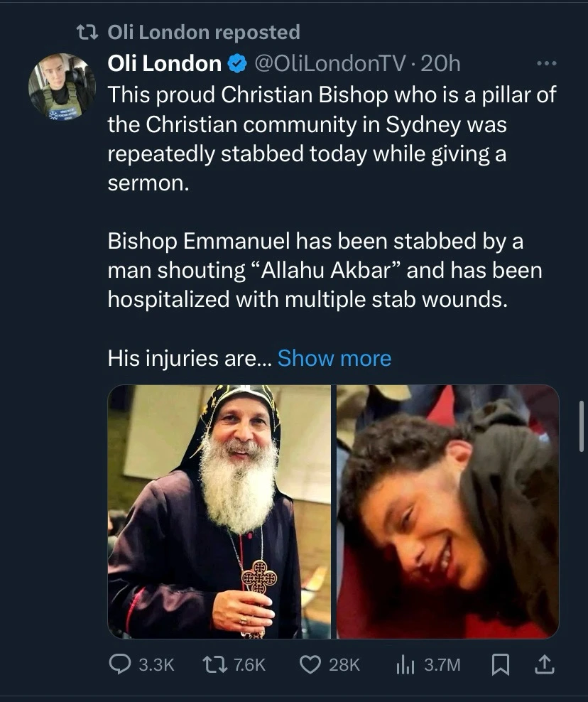Click the 7.6K reposts count

250,665
